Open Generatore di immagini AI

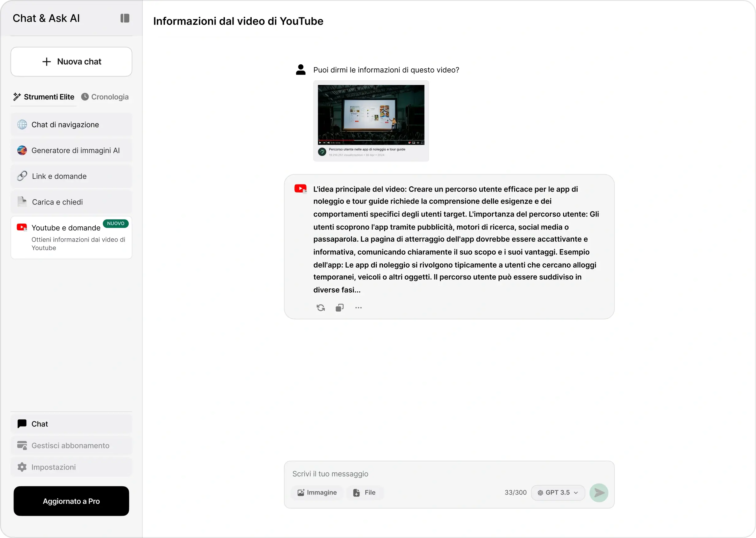pyautogui.click(x=71, y=150)
